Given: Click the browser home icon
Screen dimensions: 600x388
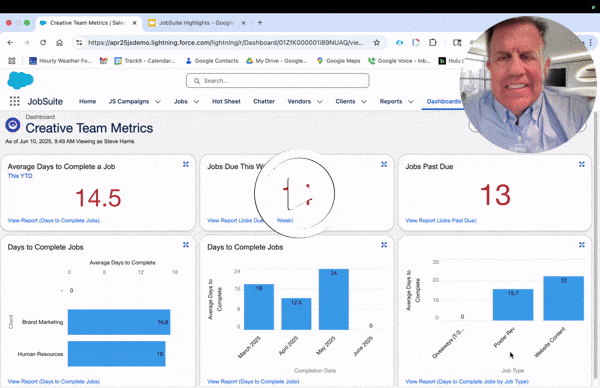Looking at the screenshot, I should coord(59,42).
